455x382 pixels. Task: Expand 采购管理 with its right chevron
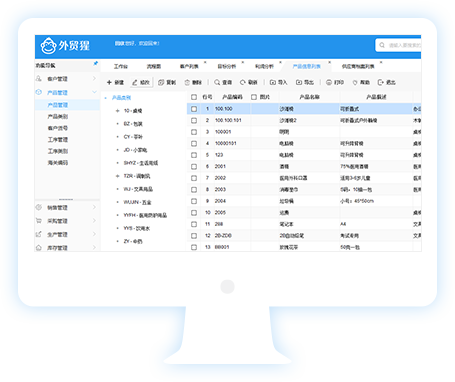point(94,220)
